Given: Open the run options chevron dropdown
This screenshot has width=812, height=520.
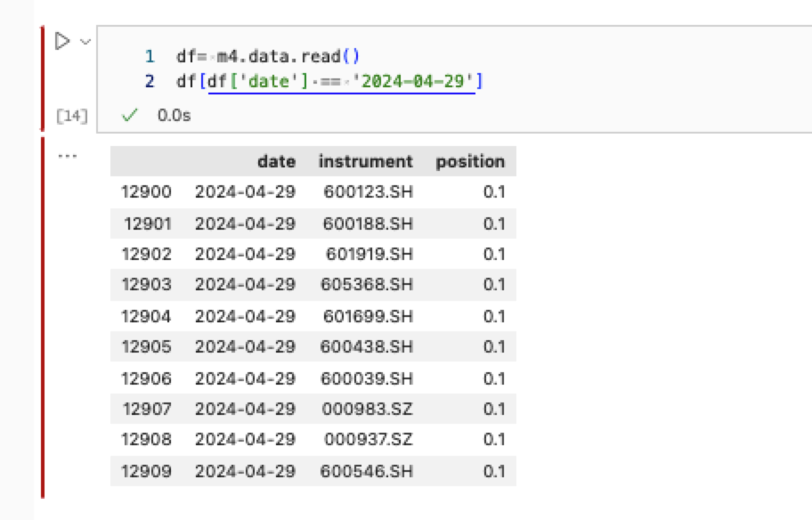Looking at the screenshot, I should click(x=85, y=42).
